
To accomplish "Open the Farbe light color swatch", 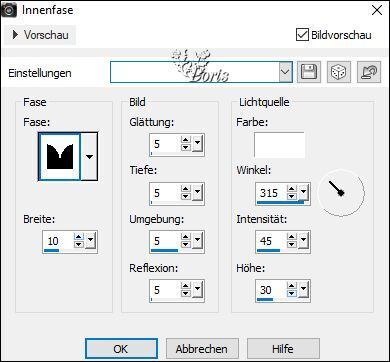I will [x=279, y=145].
